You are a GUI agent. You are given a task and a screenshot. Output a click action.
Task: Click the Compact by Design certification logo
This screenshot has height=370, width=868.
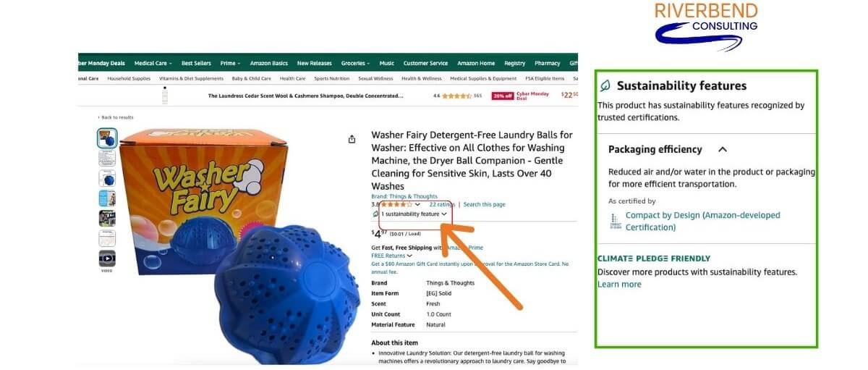click(615, 221)
